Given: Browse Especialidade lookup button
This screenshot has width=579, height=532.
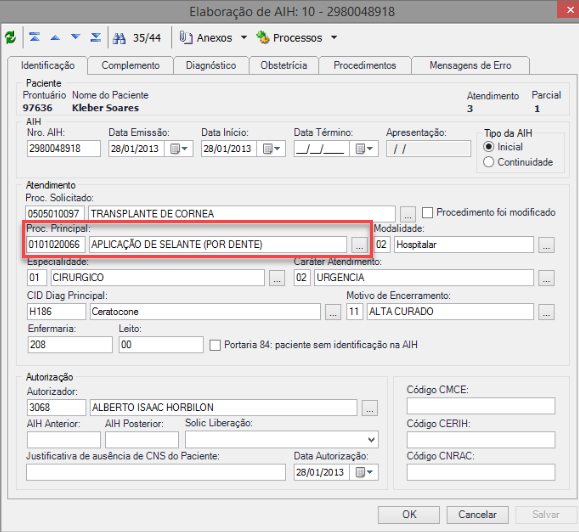Looking at the screenshot, I should pos(277,278).
